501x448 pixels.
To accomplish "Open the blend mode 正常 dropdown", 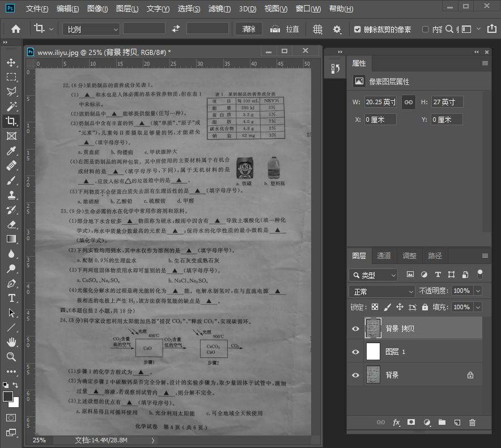I will coord(382,292).
